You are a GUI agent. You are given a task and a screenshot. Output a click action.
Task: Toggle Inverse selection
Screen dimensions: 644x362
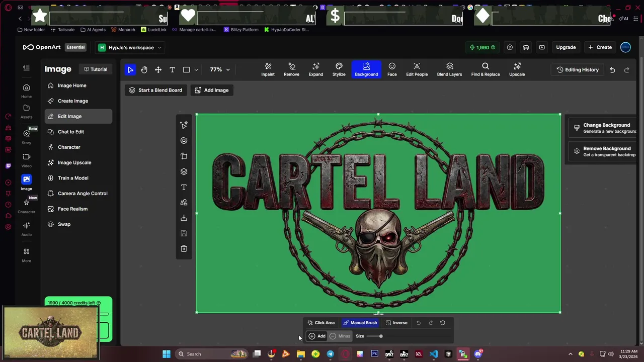(x=396, y=323)
